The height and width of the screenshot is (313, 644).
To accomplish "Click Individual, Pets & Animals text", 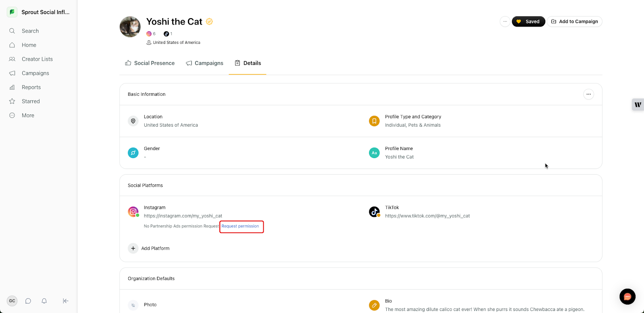I will 413,125.
